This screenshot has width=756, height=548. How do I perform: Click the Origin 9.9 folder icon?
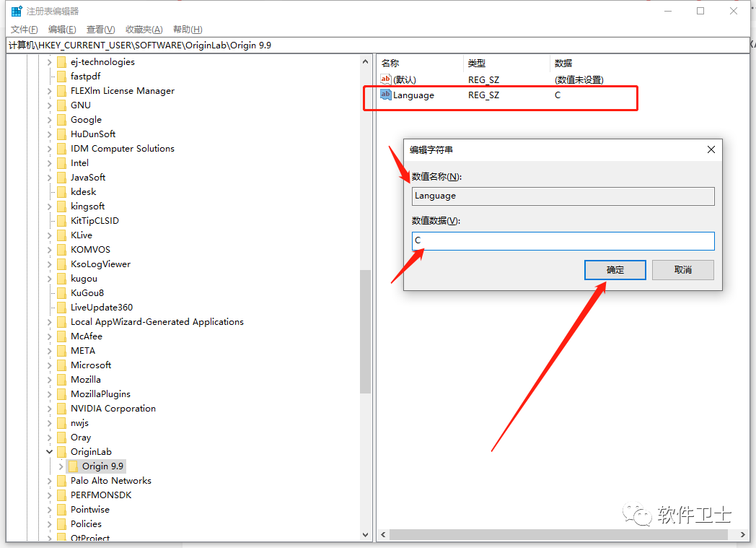[74, 466]
